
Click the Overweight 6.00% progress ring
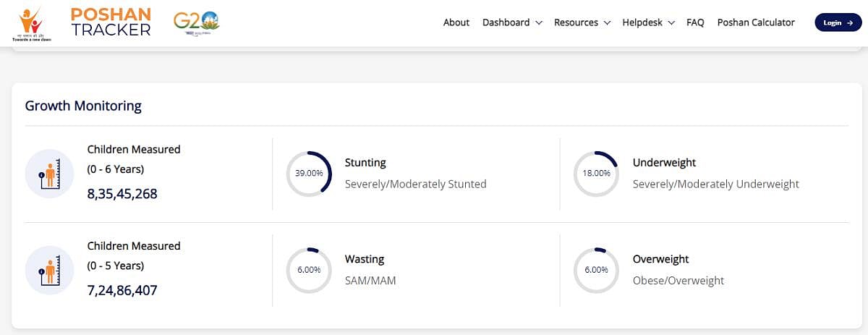pos(596,270)
